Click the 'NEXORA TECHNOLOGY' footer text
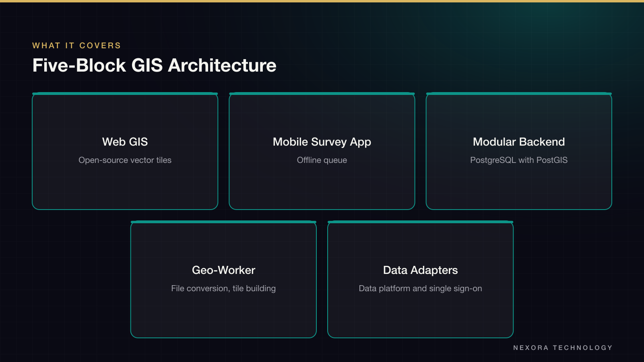Image resolution: width=644 pixels, height=362 pixels. 563,348
